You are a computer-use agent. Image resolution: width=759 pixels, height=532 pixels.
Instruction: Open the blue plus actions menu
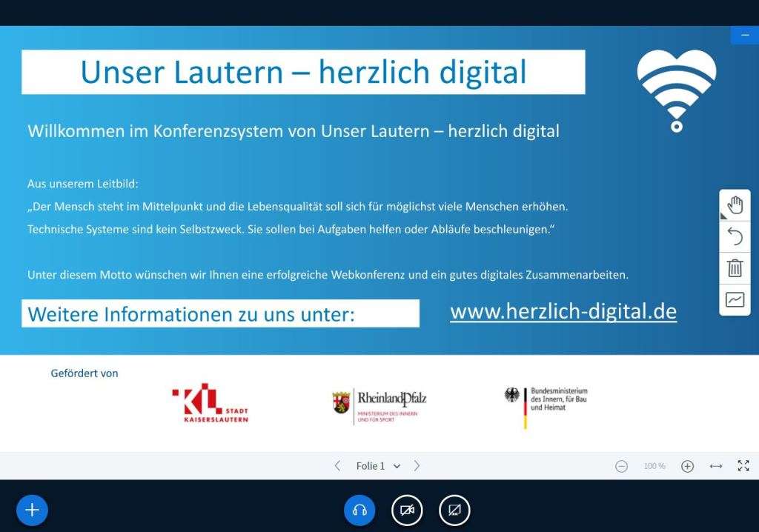[x=32, y=510]
